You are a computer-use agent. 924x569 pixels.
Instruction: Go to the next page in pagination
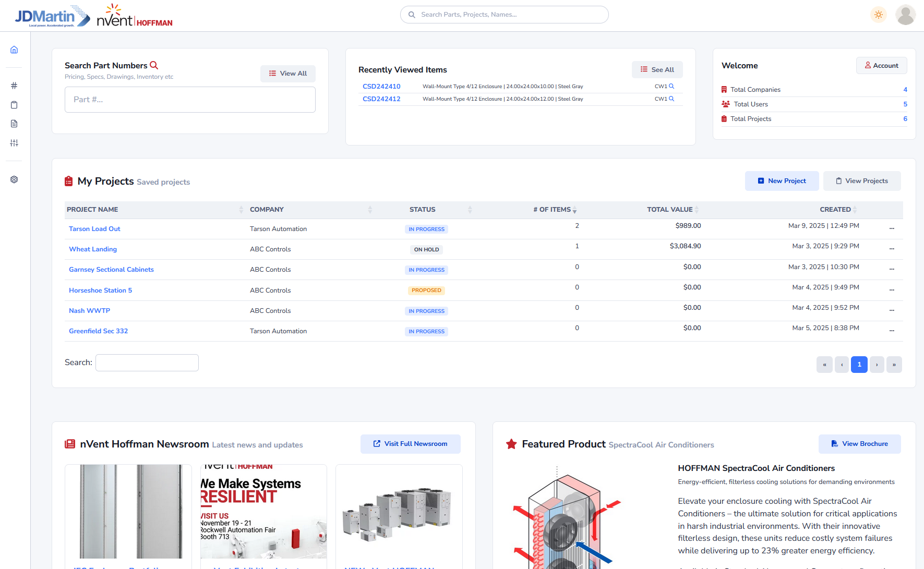pos(877,365)
